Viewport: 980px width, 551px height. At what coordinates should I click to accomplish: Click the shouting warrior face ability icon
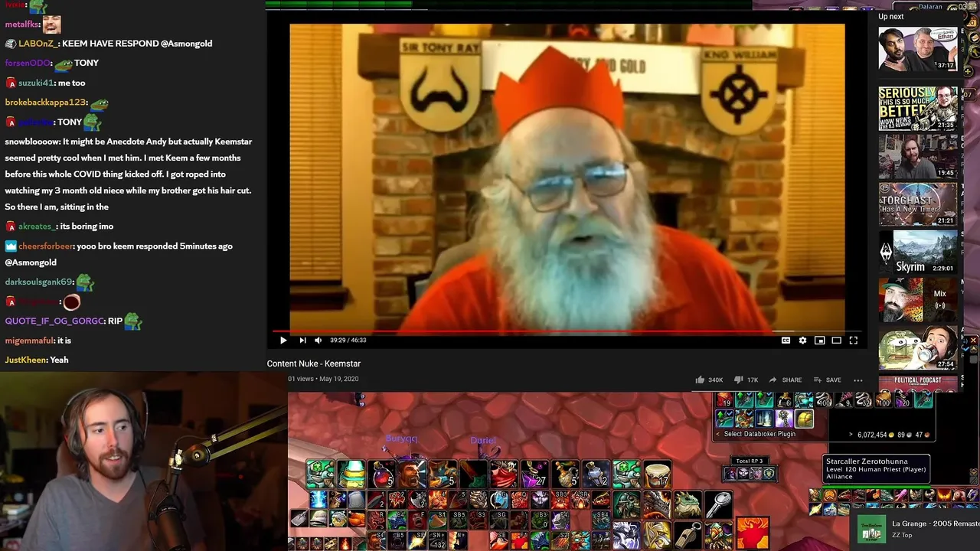[413, 474]
